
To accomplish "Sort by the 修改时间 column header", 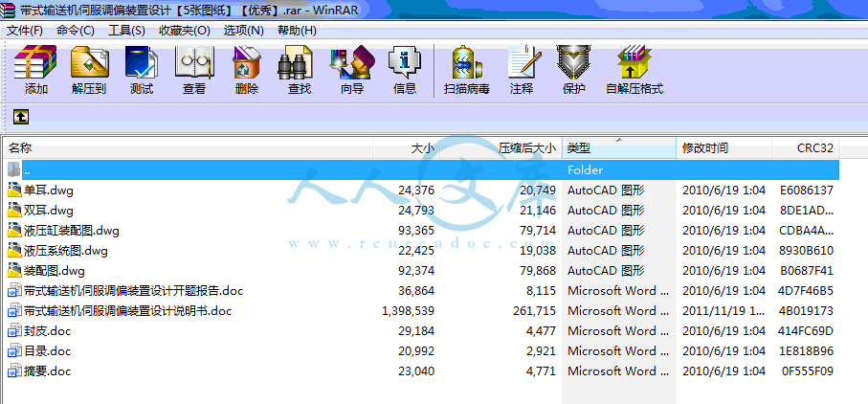I will tap(723, 148).
